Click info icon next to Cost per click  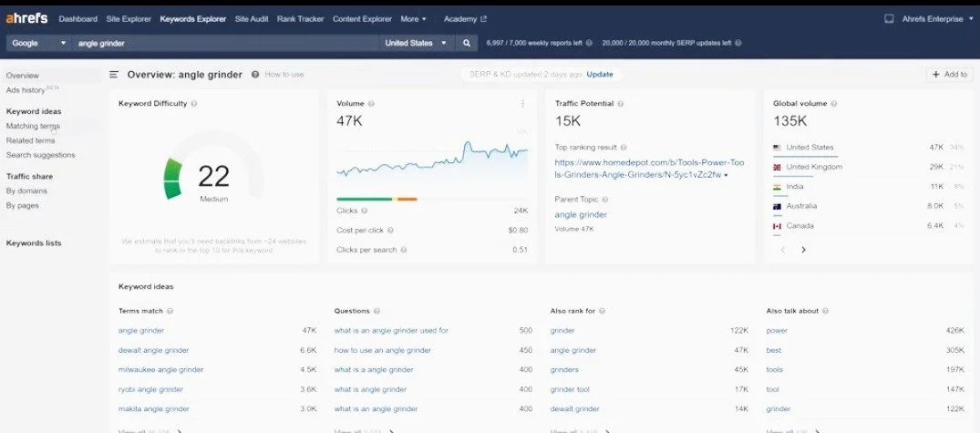(x=390, y=231)
